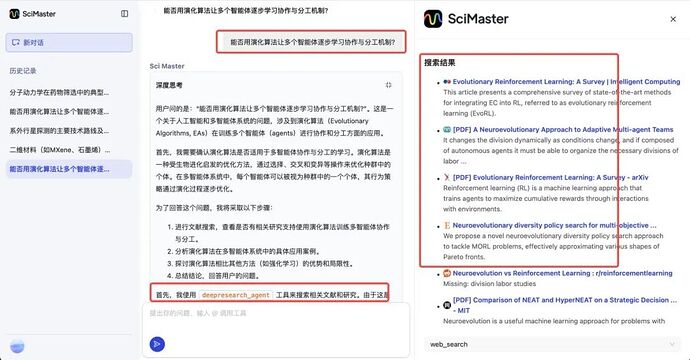Click step 4 总结结论，回答用户的问题

217,276
